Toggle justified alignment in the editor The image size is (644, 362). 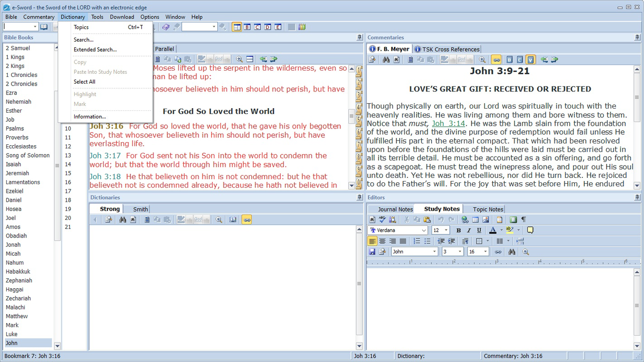coord(403,241)
